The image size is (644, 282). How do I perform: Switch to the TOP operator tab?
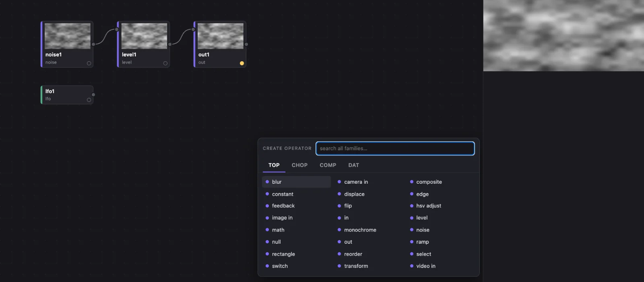click(x=274, y=165)
